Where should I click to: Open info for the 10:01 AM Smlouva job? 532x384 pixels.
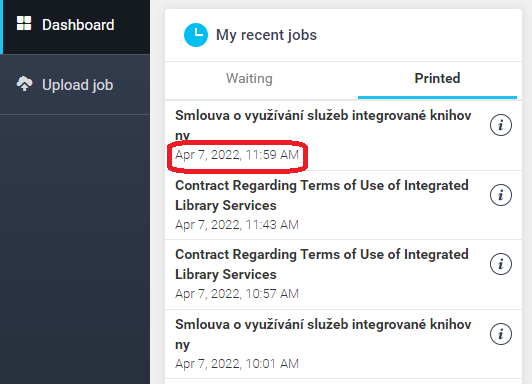click(500, 334)
